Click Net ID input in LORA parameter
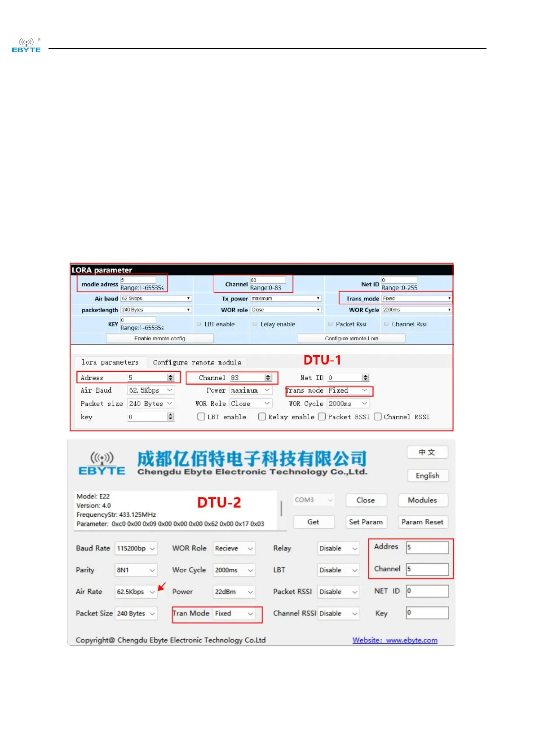Viewport: 535px width, 756px height. [x=399, y=280]
